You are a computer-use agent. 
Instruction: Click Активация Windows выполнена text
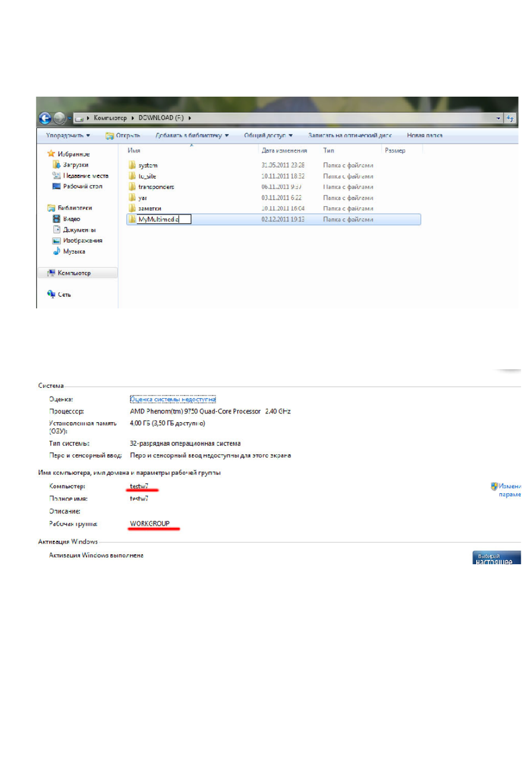pos(96,555)
